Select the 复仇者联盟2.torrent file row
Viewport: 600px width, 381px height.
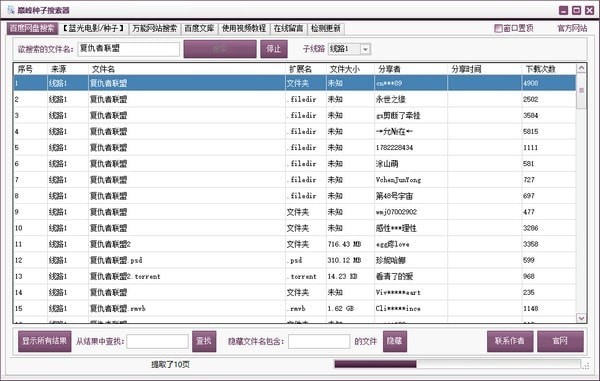click(294, 276)
